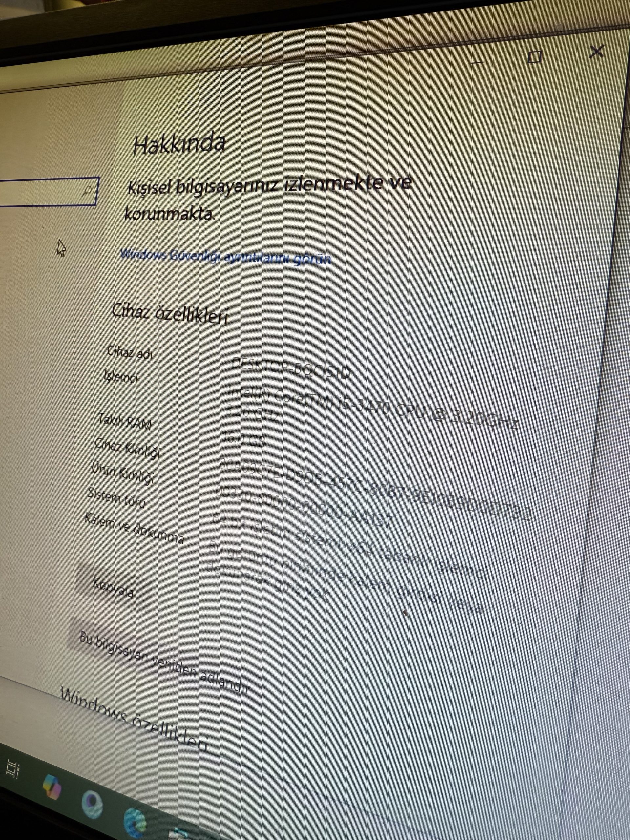The width and height of the screenshot is (630, 840).
Task: Click the Ürün Kimliği label
Action: (x=123, y=473)
